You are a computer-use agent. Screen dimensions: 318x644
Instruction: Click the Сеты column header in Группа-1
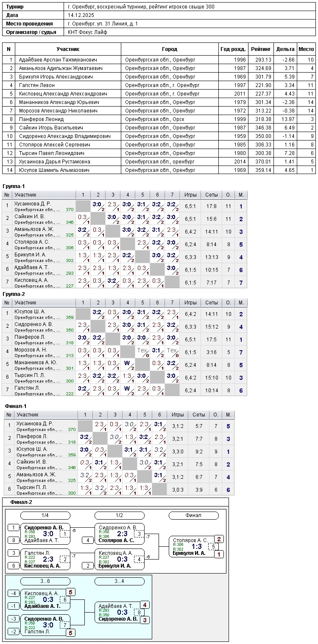pyautogui.click(x=212, y=195)
